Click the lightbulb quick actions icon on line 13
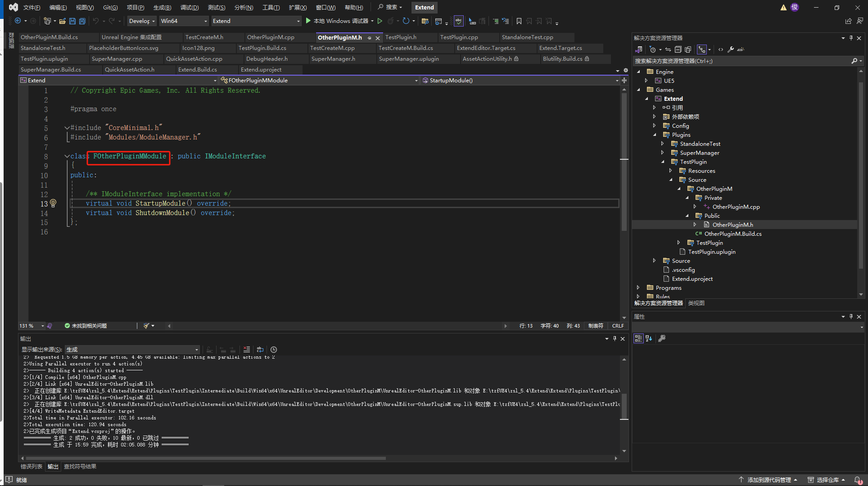The width and height of the screenshot is (868, 486). coord(53,203)
